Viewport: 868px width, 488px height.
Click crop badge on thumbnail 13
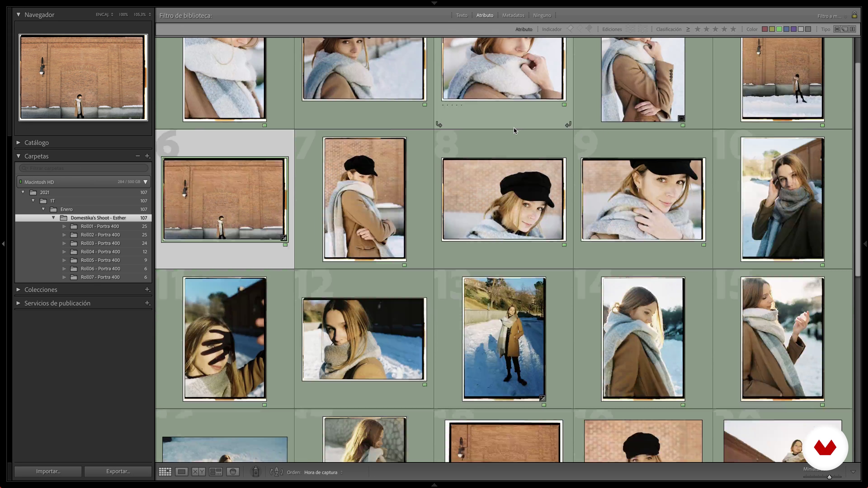542,398
